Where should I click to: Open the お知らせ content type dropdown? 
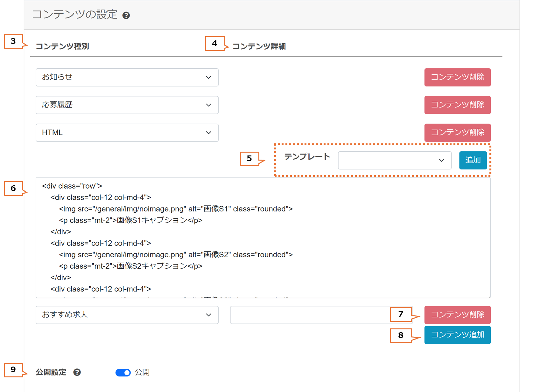(127, 77)
